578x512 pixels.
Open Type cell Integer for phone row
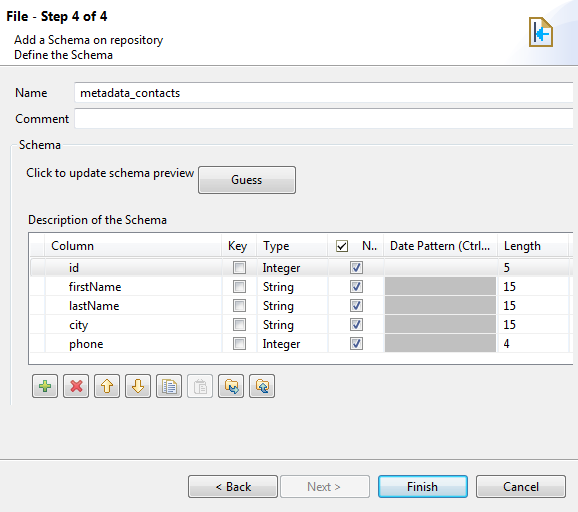click(x=292, y=344)
